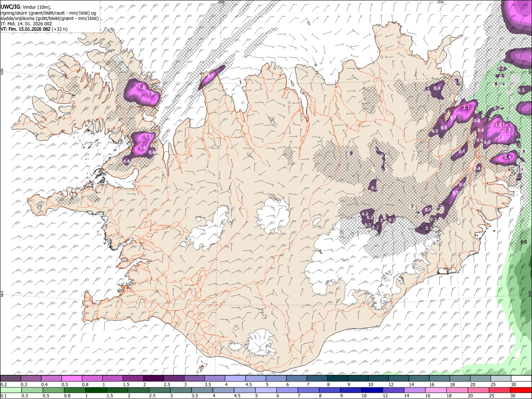
Task: Pick the top-row swatch between 4 and 4.5
Action: click(235, 378)
